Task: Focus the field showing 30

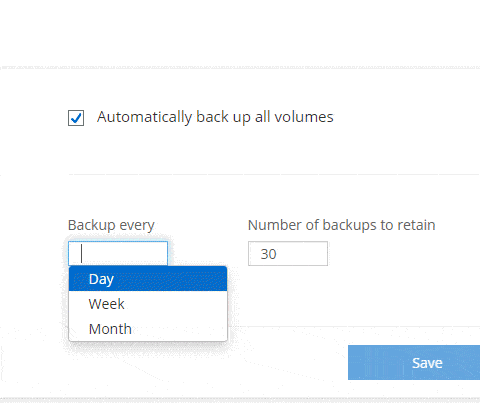Action: point(288,254)
